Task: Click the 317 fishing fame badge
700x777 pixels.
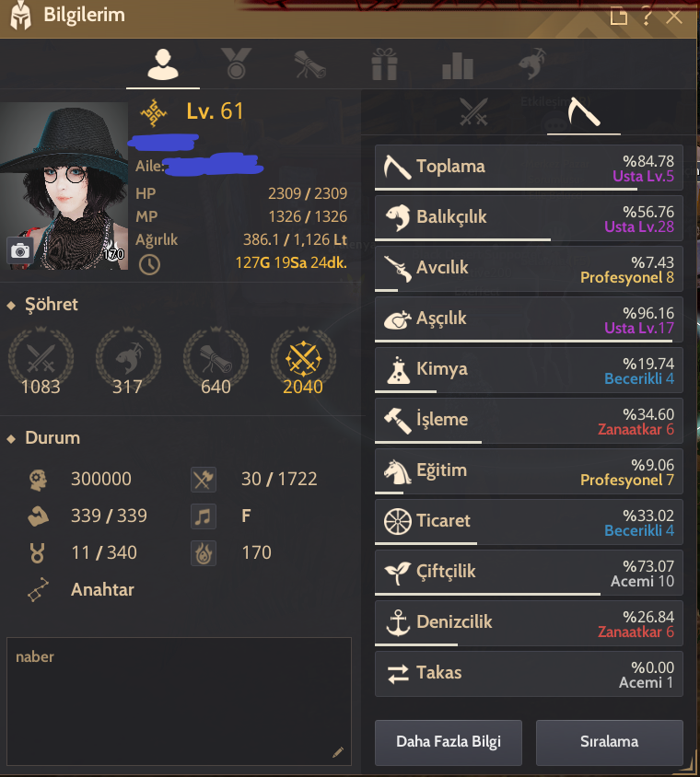Action: point(128,361)
